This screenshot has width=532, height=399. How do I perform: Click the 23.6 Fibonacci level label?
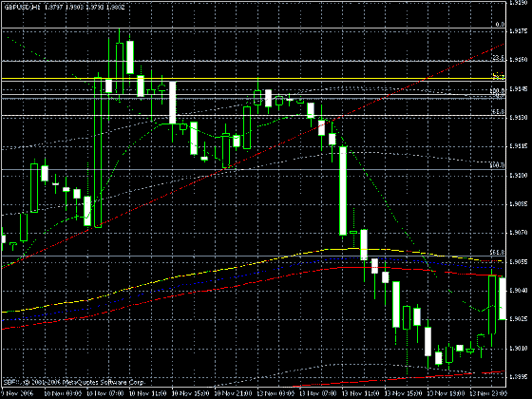498,58
